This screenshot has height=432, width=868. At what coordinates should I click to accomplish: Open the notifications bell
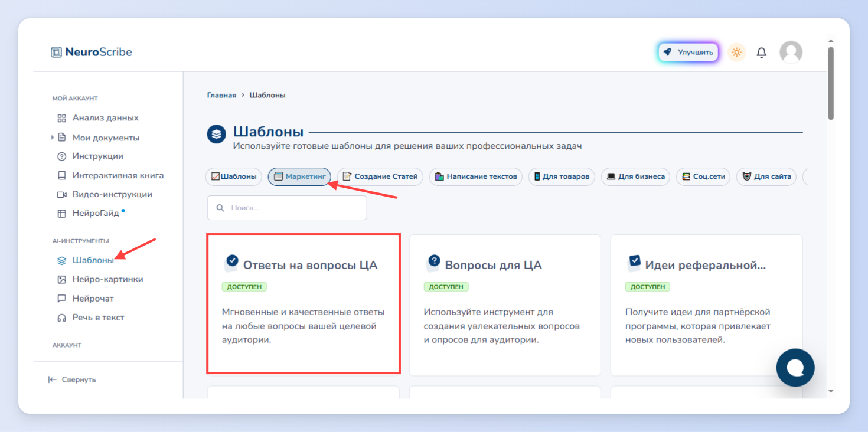[x=762, y=53]
